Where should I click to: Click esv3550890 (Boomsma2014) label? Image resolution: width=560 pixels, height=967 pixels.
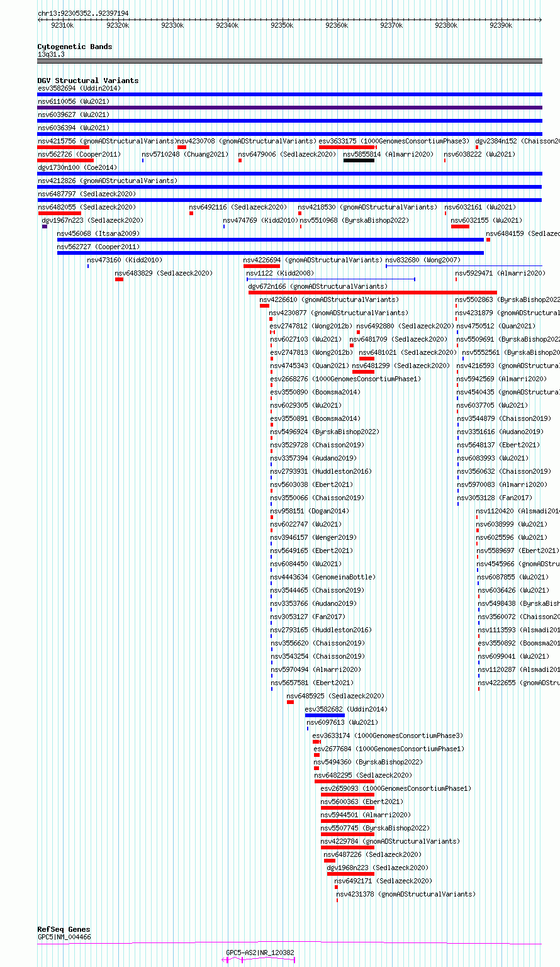coord(315,392)
